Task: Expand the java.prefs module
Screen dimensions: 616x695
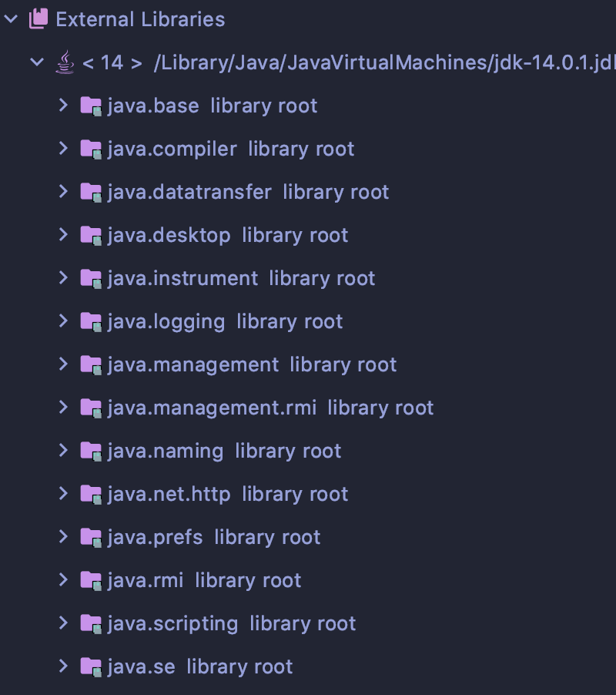Action: 63,537
